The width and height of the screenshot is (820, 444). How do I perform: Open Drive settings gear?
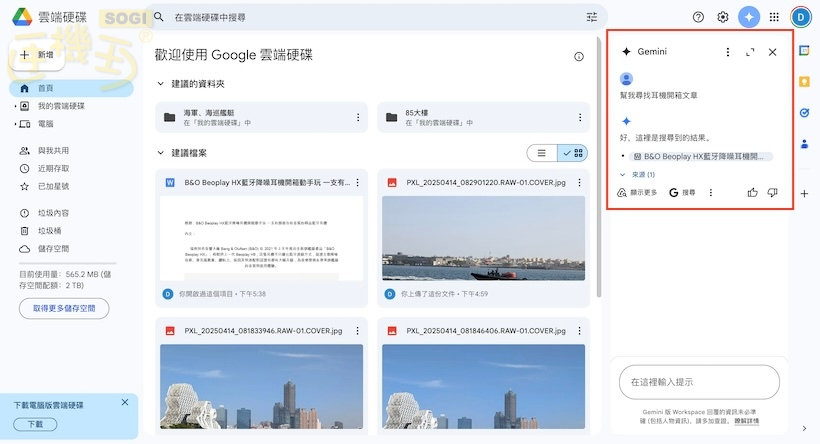723,17
